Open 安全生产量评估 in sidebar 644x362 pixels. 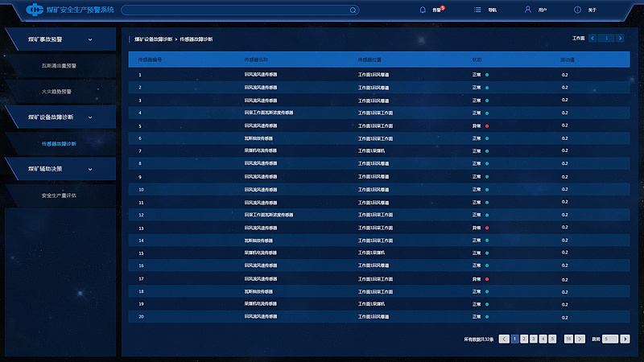(x=59, y=195)
